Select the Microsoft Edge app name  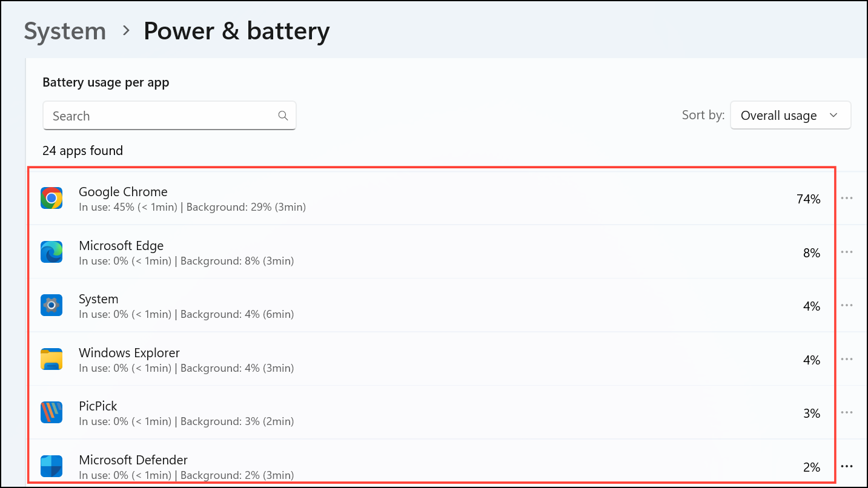coord(121,245)
